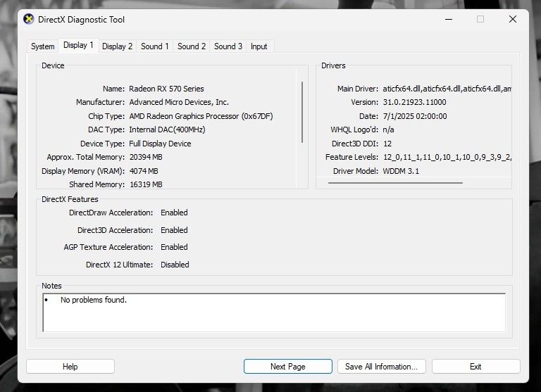Click the 'Full Display Device' value
Screen dimensions: 541x392
pos(160,144)
